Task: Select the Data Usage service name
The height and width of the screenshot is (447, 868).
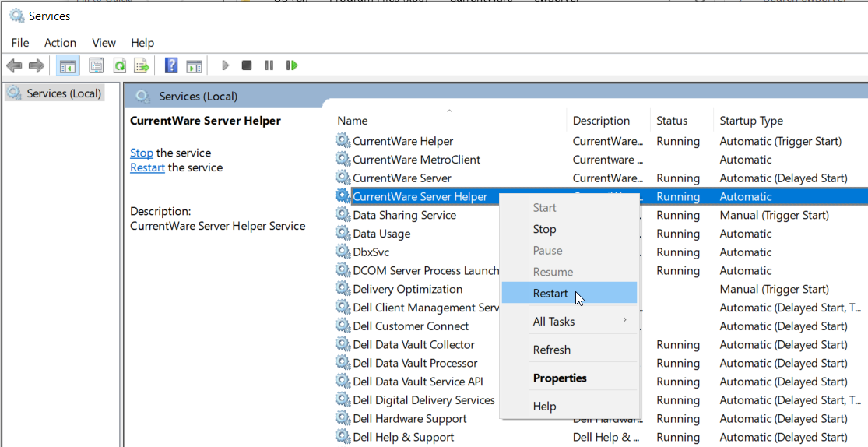Action: pyautogui.click(x=382, y=234)
